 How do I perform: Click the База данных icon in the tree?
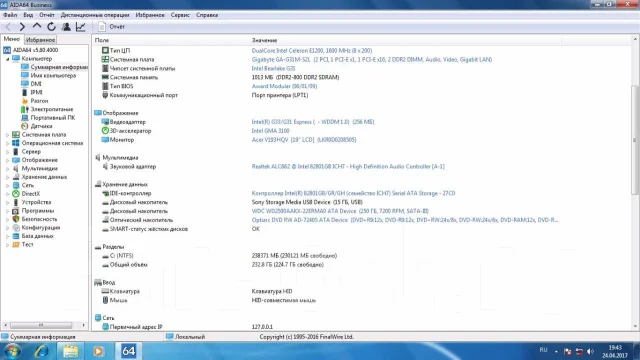click(16, 236)
